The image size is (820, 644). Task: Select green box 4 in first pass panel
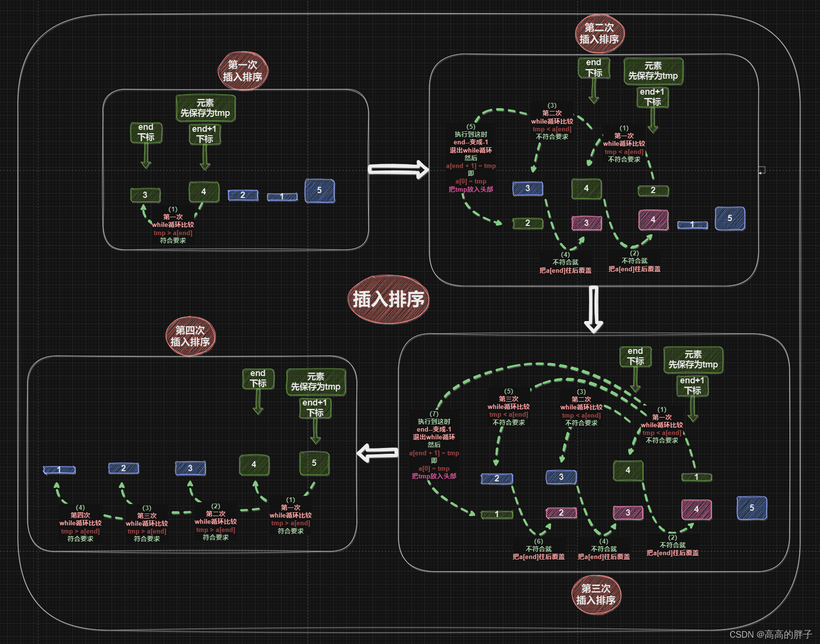[x=204, y=192]
